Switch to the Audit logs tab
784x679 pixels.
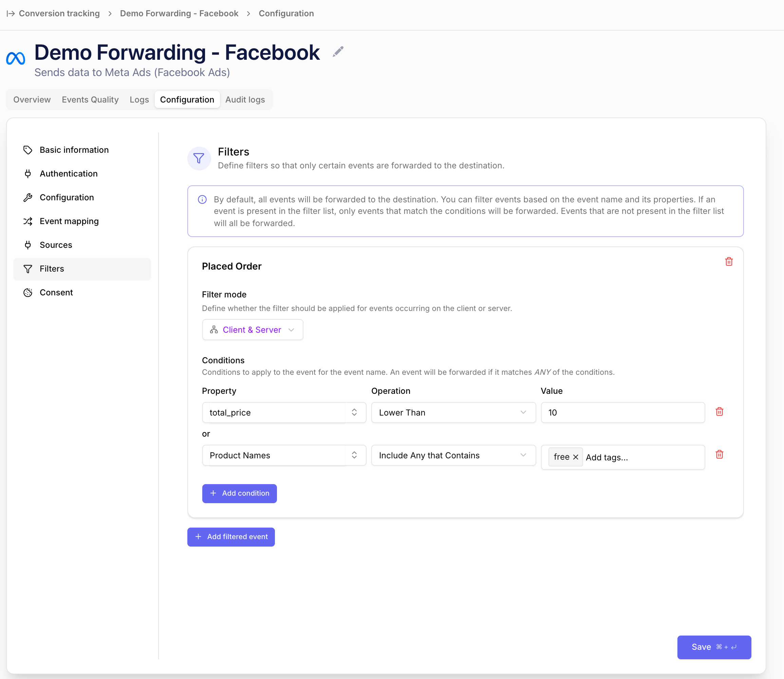pos(245,100)
